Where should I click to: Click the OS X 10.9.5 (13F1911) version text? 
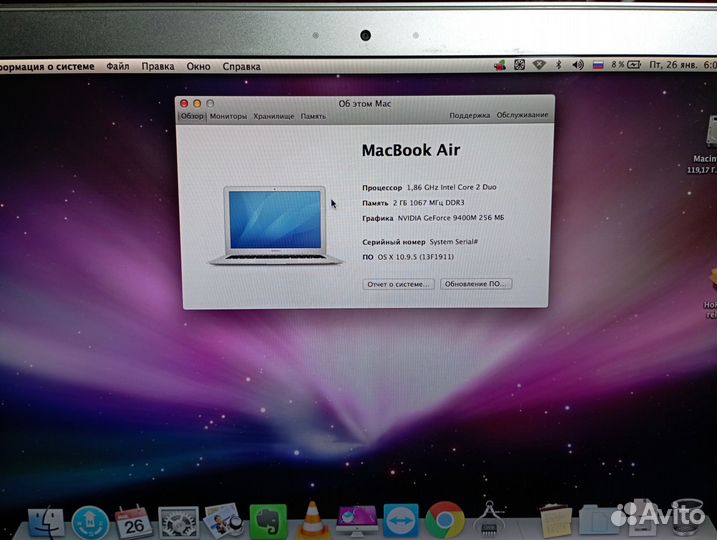tap(416, 257)
